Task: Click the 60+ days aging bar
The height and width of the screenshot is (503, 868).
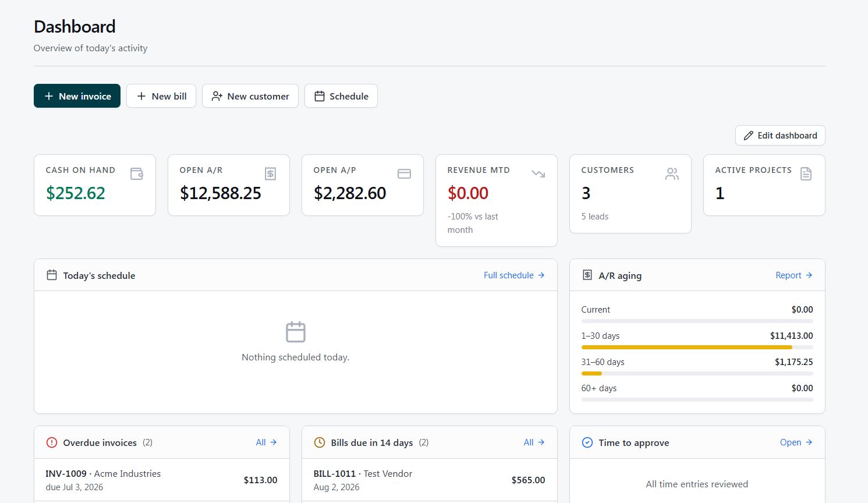Action: click(x=697, y=399)
